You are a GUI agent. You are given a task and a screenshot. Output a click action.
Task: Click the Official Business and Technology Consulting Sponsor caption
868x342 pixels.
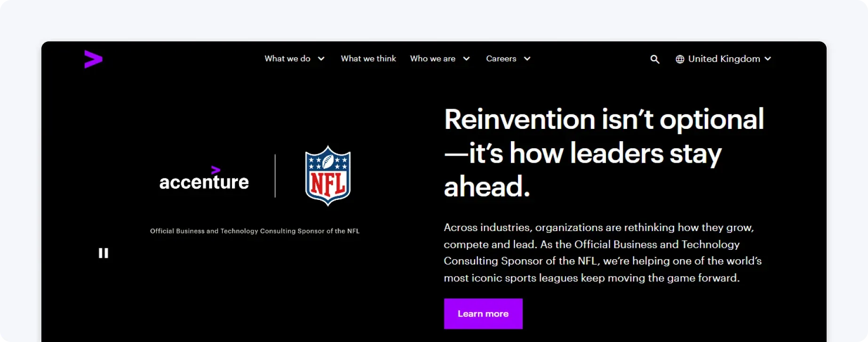(x=255, y=231)
